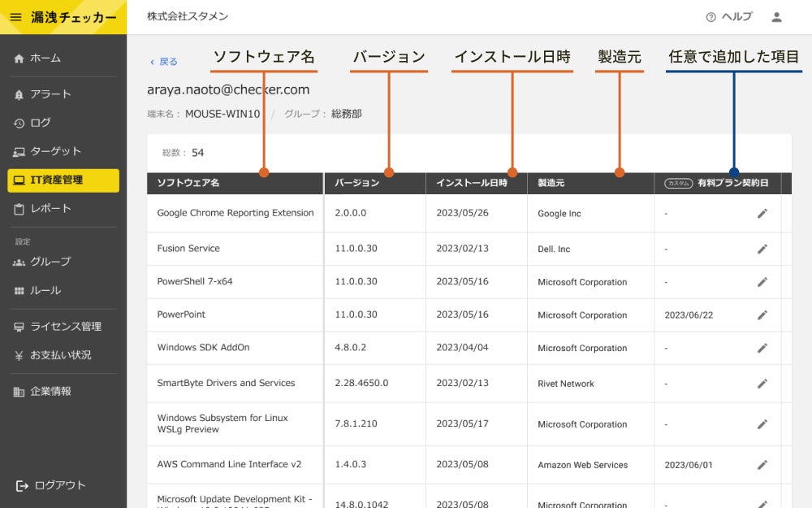
Task: Click Rivet Network manufacturer cell
Action: (x=565, y=384)
